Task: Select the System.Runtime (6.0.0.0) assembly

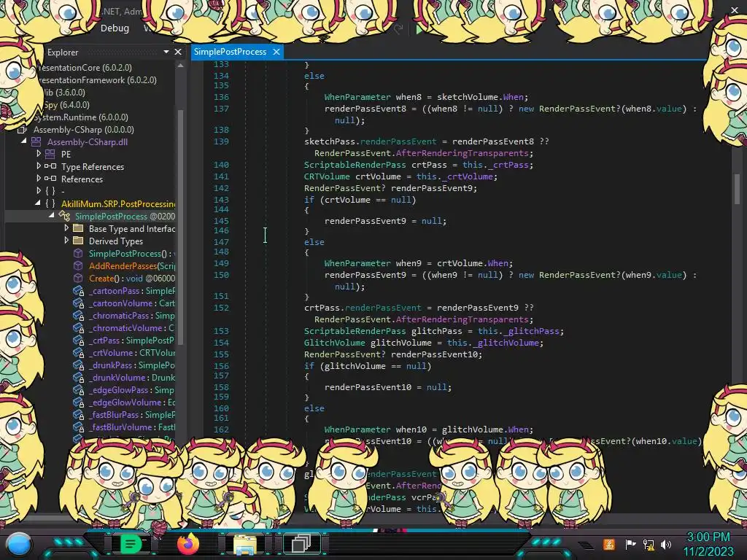Action: (x=80, y=117)
